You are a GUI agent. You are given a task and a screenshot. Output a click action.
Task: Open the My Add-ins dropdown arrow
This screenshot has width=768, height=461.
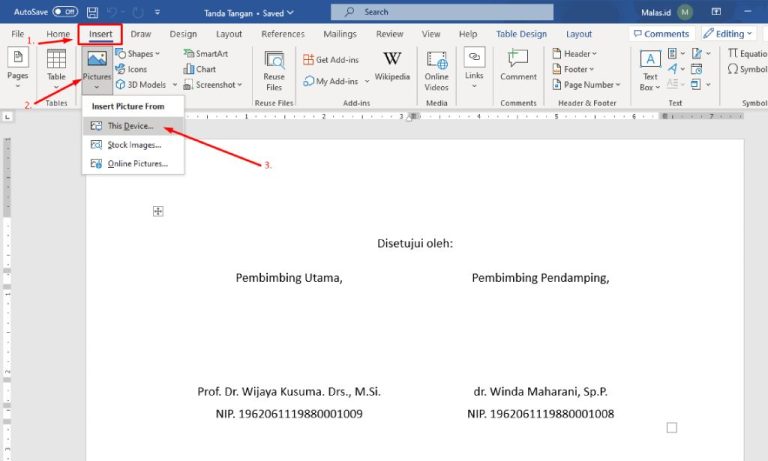point(367,81)
